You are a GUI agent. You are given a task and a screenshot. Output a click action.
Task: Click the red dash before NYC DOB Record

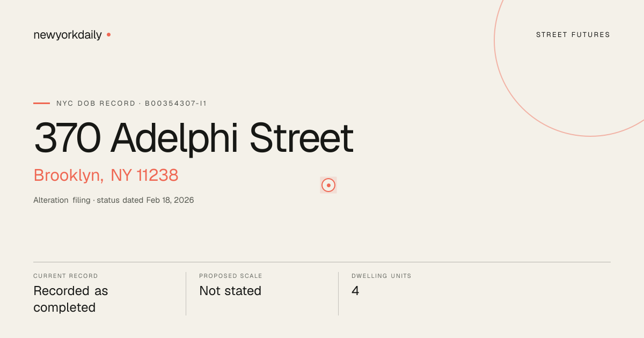pyautogui.click(x=41, y=103)
